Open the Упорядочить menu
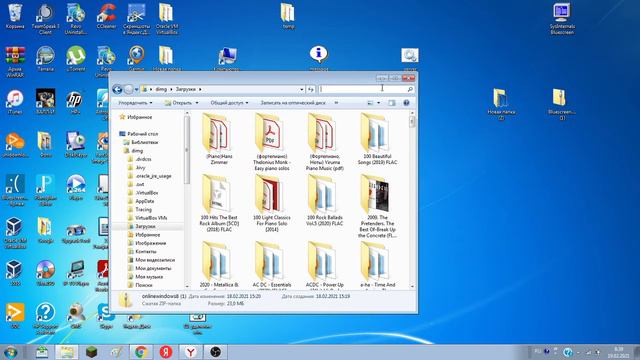Viewport: 640px width, 360px height. coord(136,103)
